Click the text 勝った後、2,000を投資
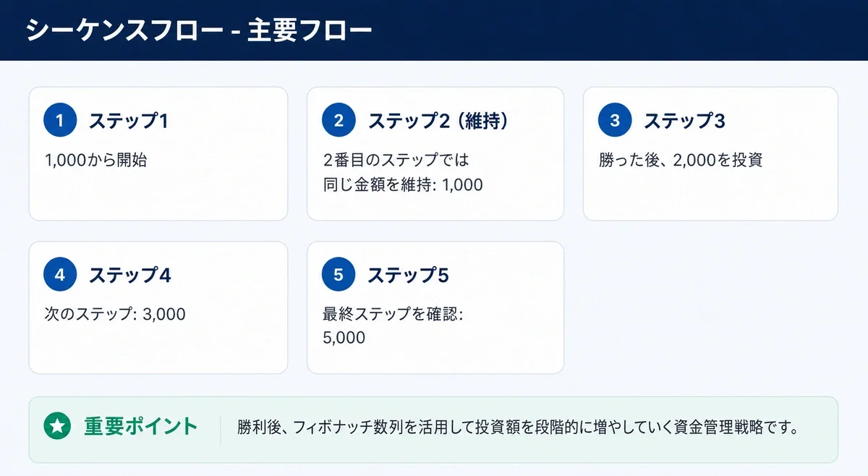Viewport: 868px width, 476px height. 681,160
